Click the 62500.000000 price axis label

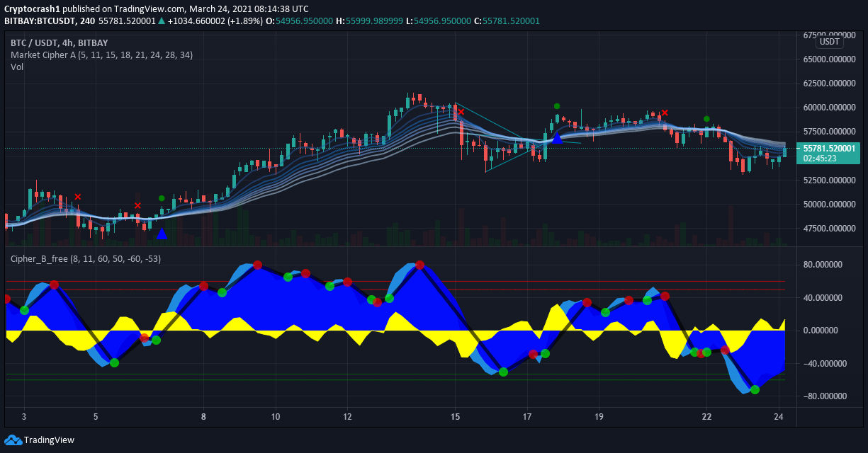pos(830,84)
